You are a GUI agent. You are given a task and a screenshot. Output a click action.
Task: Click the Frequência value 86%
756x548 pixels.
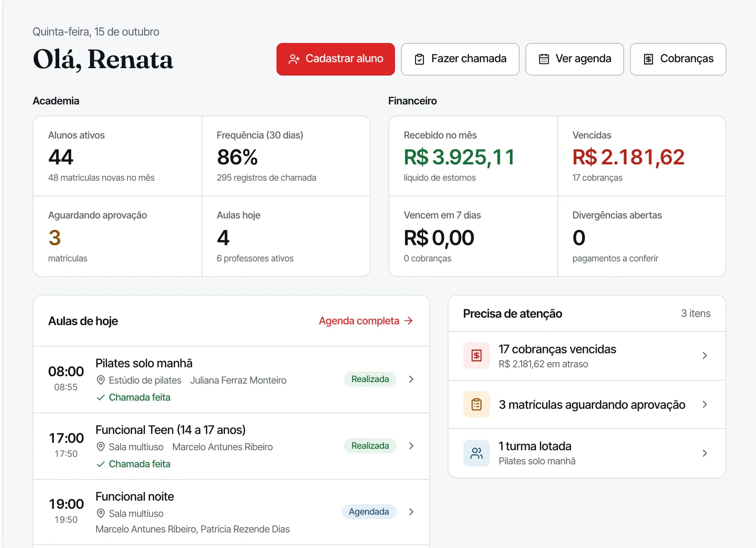point(237,157)
